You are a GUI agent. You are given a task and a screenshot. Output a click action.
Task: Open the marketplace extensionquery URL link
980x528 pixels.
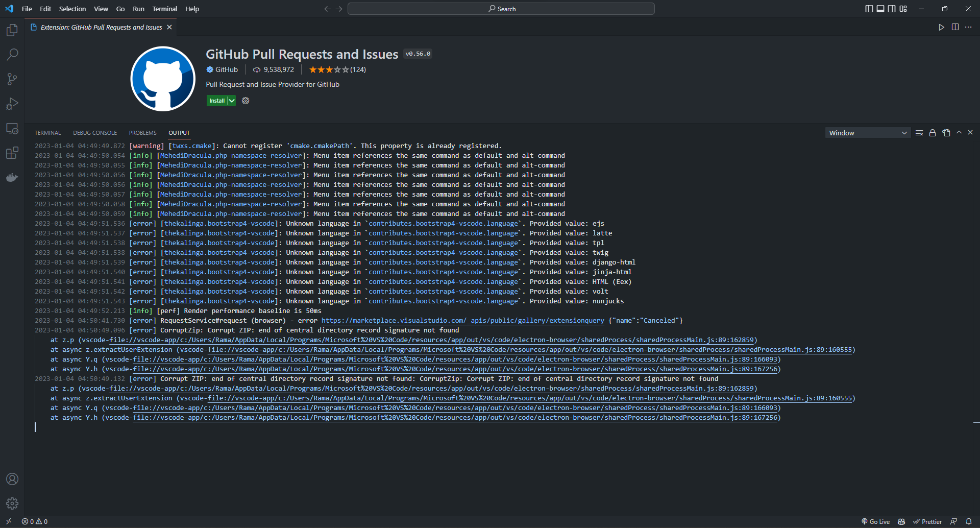462,321
